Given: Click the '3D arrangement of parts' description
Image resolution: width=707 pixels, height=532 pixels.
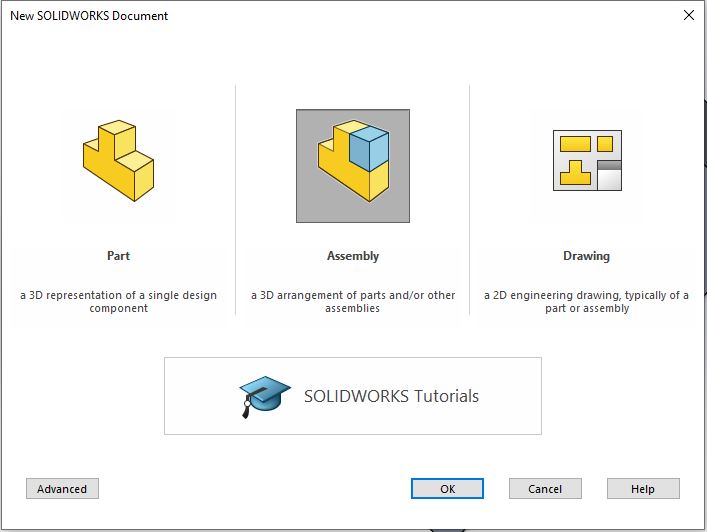Looking at the screenshot, I should (353, 302).
